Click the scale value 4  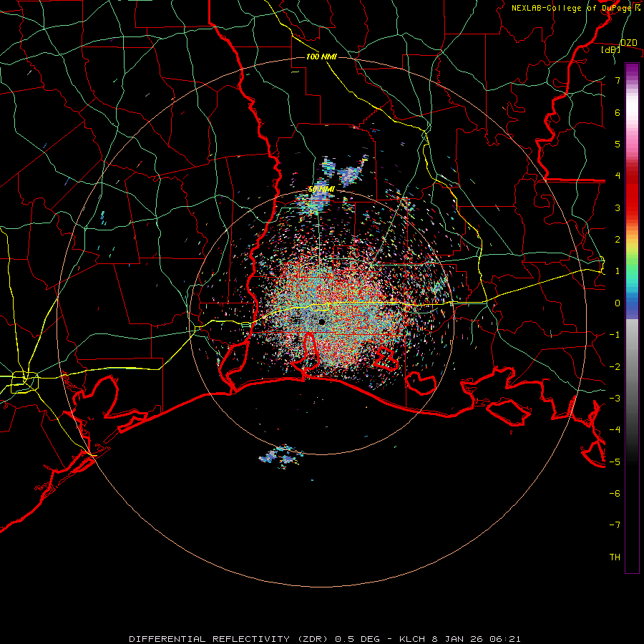coord(618,176)
